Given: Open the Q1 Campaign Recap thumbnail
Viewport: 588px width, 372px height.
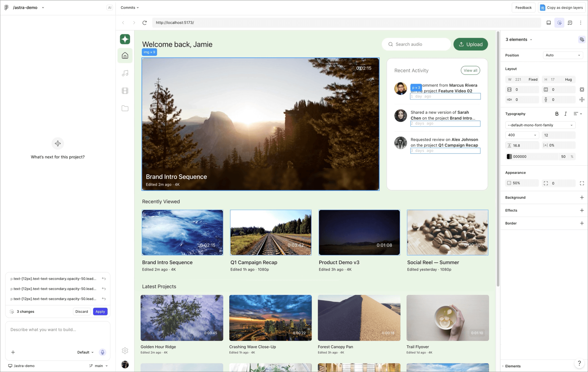Looking at the screenshot, I should click(x=271, y=232).
